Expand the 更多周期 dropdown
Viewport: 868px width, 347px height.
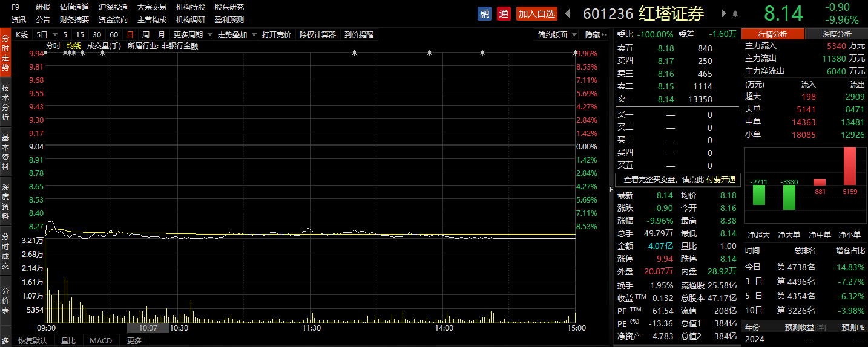191,35
